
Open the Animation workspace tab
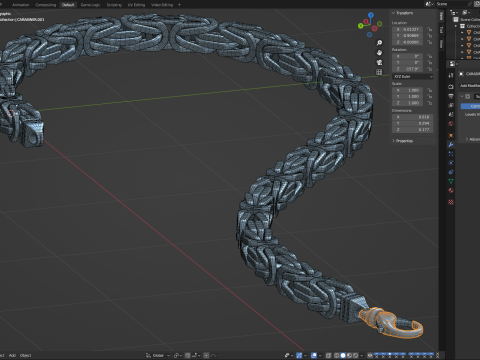click(20, 5)
